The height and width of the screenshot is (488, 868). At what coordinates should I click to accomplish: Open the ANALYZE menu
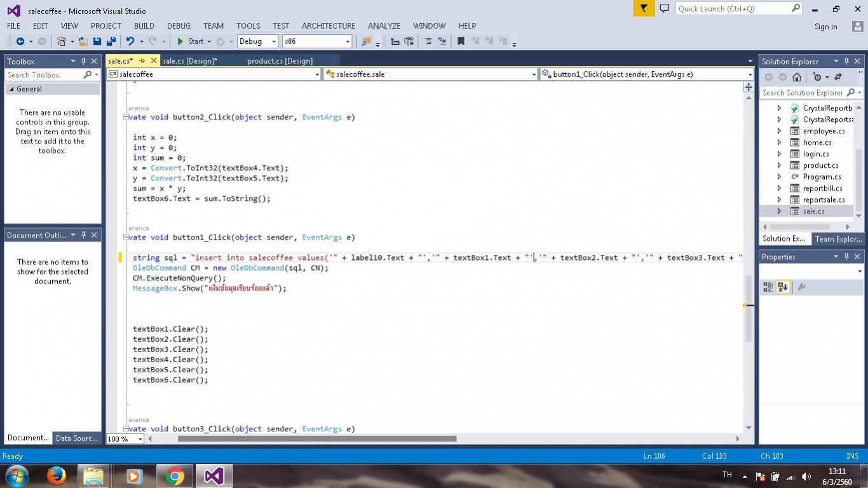(384, 26)
